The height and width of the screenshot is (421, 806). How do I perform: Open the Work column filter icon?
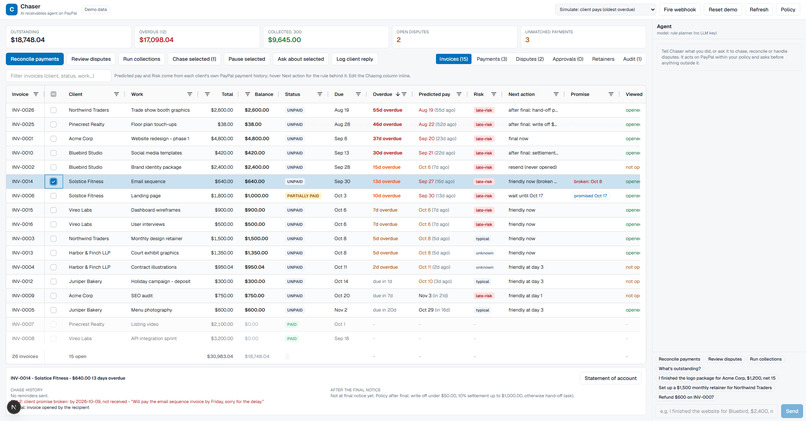190,94
